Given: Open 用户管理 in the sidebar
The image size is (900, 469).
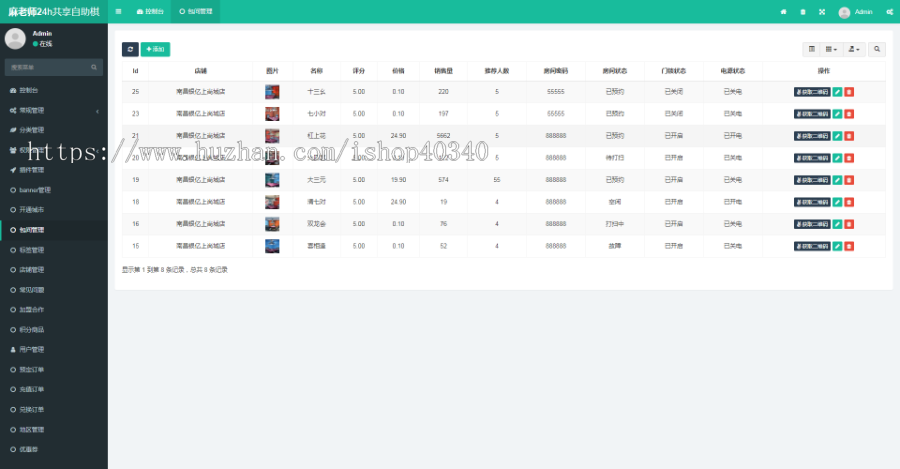Looking at the screenshot, I should click(54, 350).
